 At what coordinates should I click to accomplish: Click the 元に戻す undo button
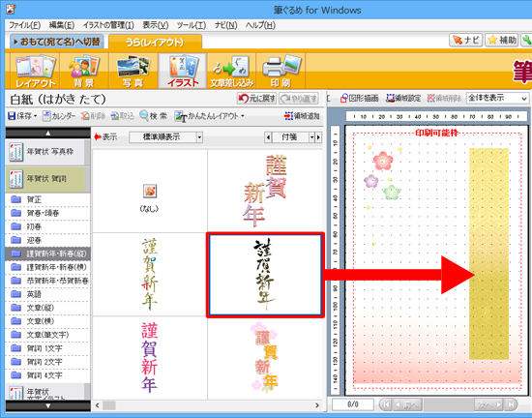tap(256, 99)
